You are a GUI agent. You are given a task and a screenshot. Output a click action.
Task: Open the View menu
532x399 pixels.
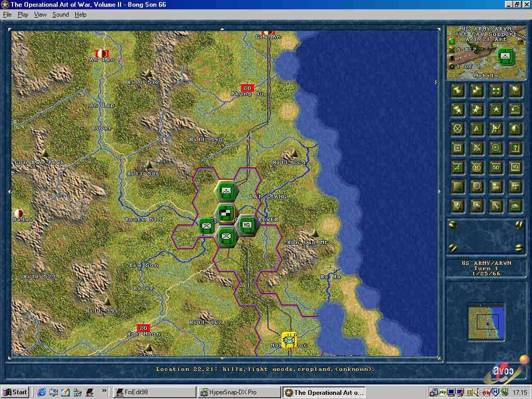(40, 15)
